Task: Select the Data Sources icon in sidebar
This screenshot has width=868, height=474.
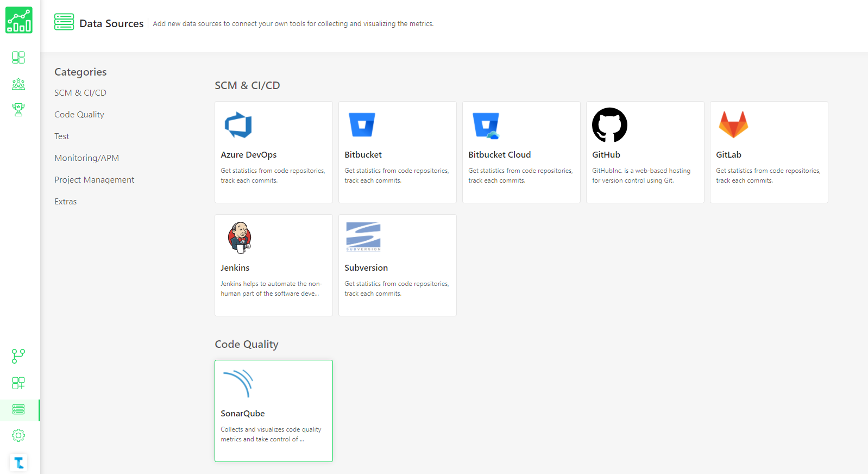Action: [x=18, y=409]
